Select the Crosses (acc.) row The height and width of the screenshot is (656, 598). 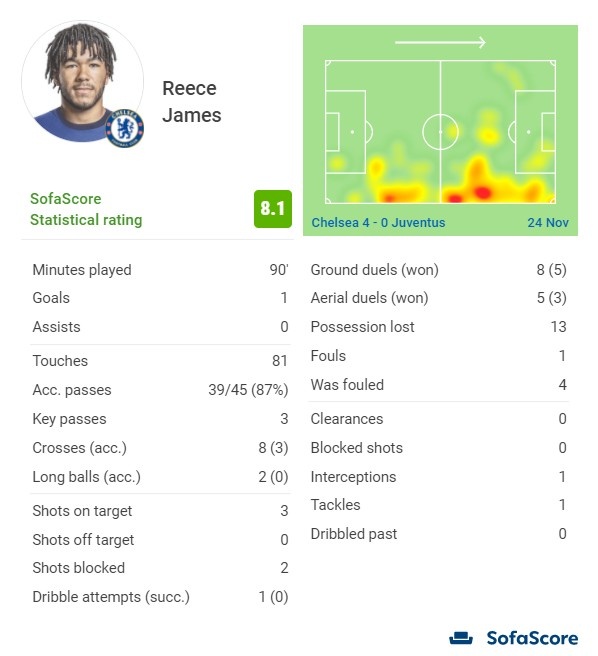[x=160, y=448]
